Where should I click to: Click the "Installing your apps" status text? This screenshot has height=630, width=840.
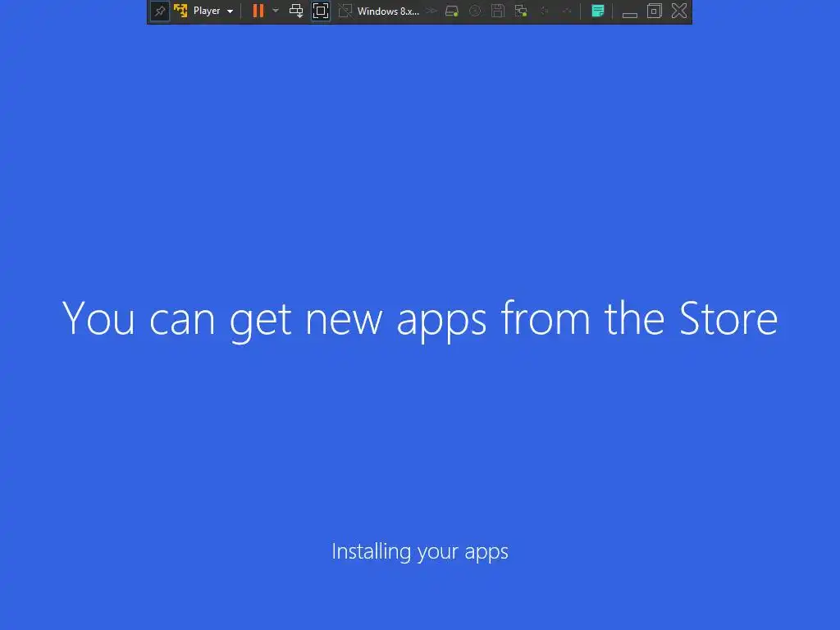point(420,552)
